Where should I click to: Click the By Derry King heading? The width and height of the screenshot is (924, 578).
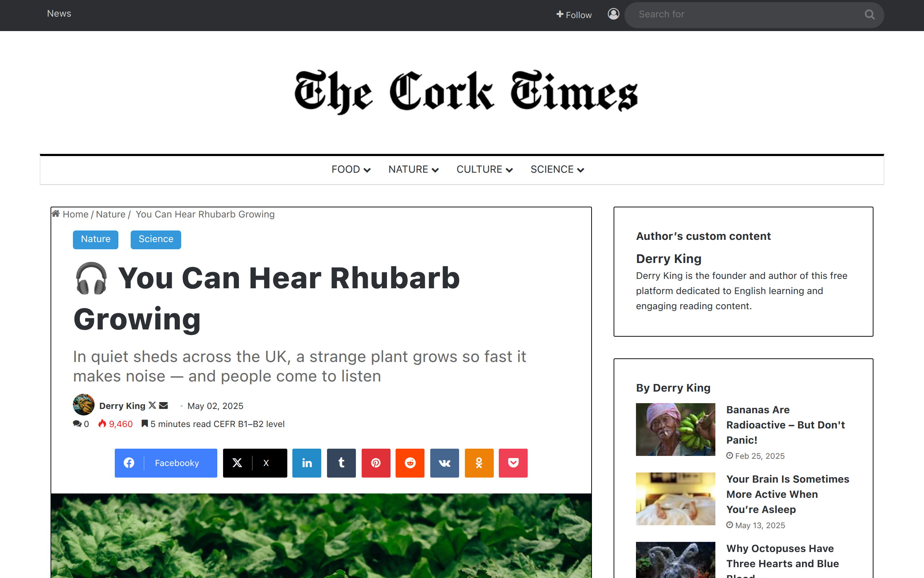tap(673, 388)
